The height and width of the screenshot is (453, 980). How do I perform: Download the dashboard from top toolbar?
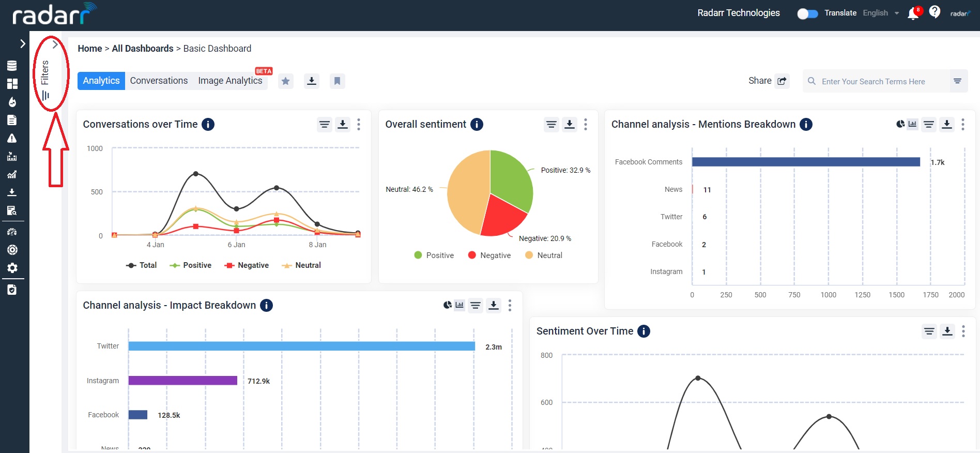point(311,81)
